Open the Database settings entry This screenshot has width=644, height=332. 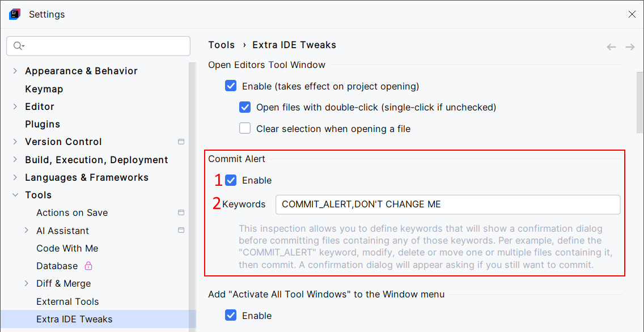(57, 266)
